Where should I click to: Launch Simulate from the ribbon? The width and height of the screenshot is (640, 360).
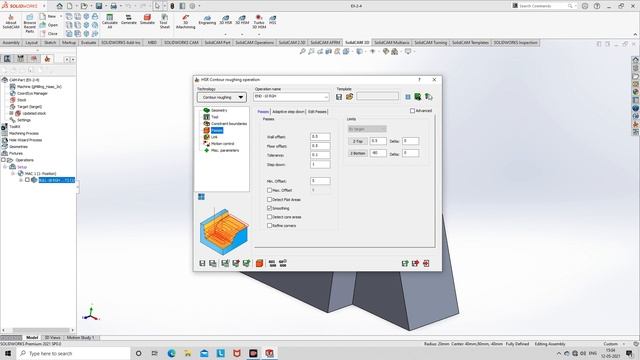tap(147, 19)
